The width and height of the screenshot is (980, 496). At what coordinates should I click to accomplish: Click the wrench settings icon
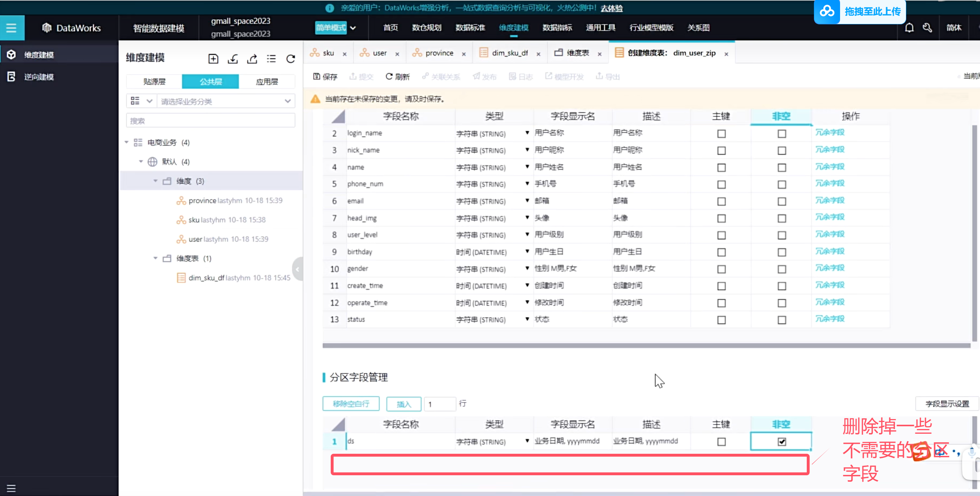[x=927, y=28]
